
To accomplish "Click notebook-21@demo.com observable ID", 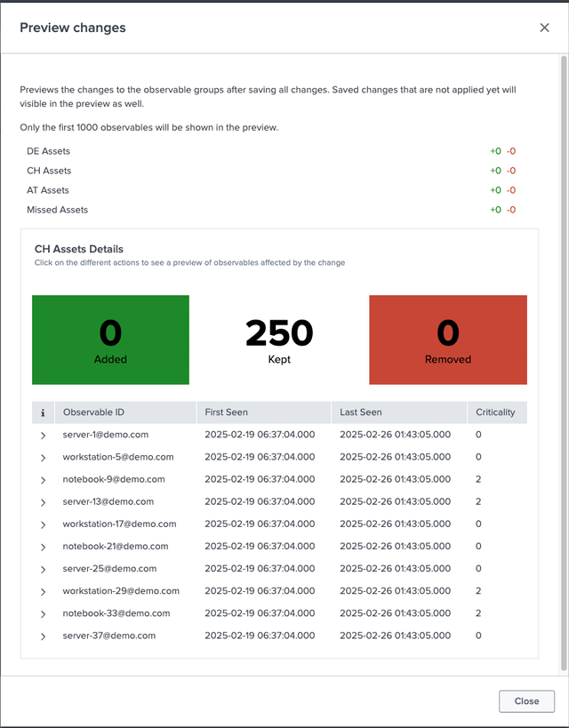I will click(116, 546).
